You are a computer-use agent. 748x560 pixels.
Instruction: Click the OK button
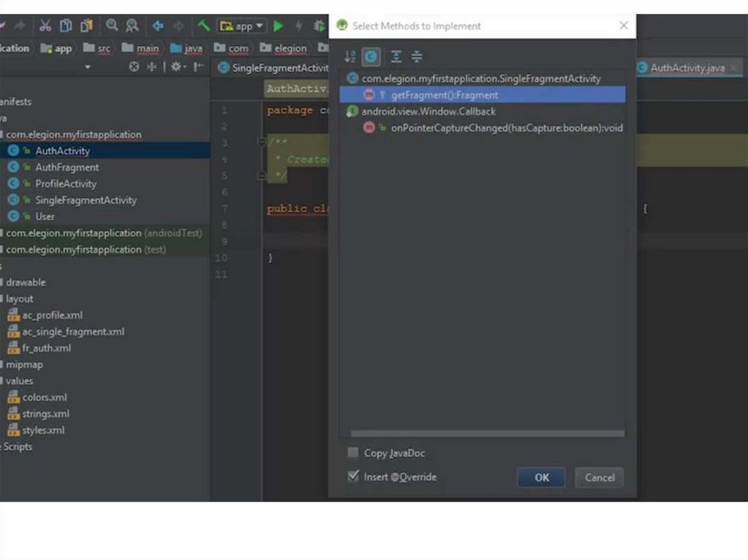pos(541,477)
